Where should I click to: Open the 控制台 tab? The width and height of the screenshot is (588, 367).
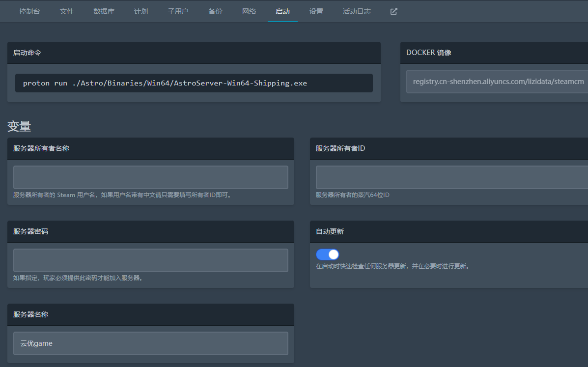[29, 11]
